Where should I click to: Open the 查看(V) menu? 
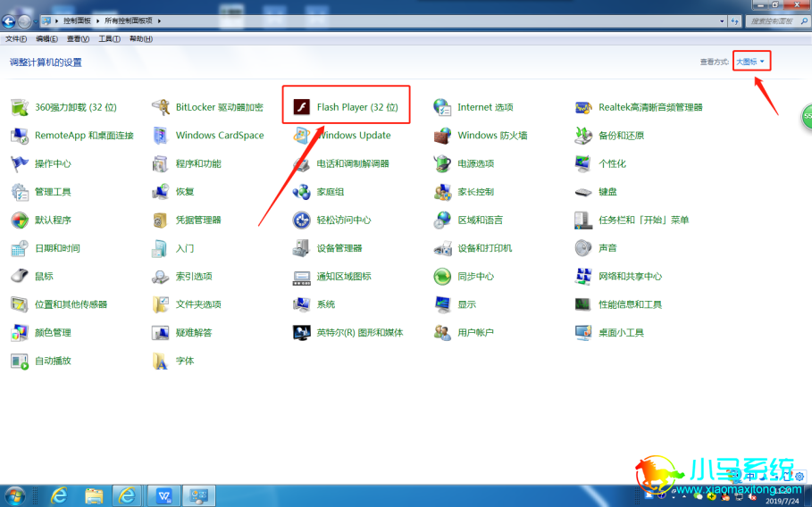coord(78,38)
